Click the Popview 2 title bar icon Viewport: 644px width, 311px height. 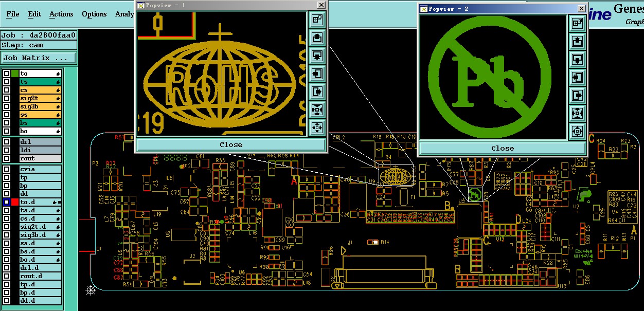[x=423, y=9]
